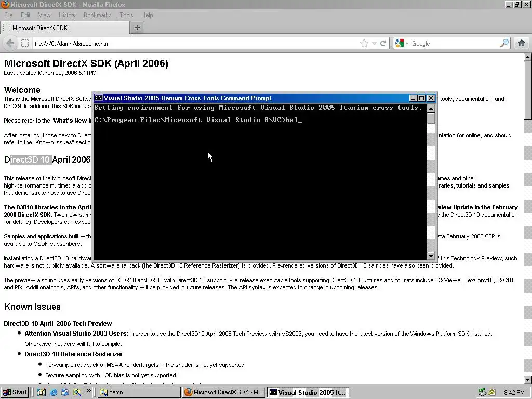Minimize the Command Prompt window
The width and height of the screenshot is (532, 399).
413,98
